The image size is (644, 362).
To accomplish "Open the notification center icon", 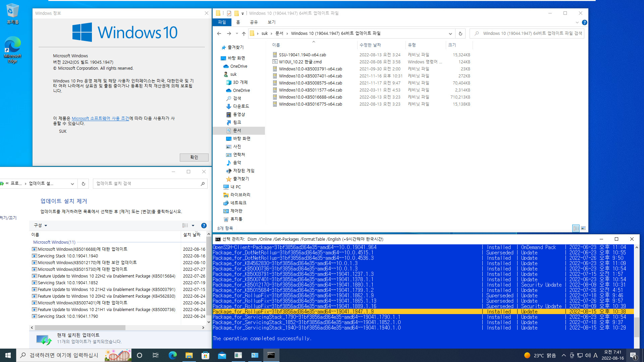I will [633, 355].
